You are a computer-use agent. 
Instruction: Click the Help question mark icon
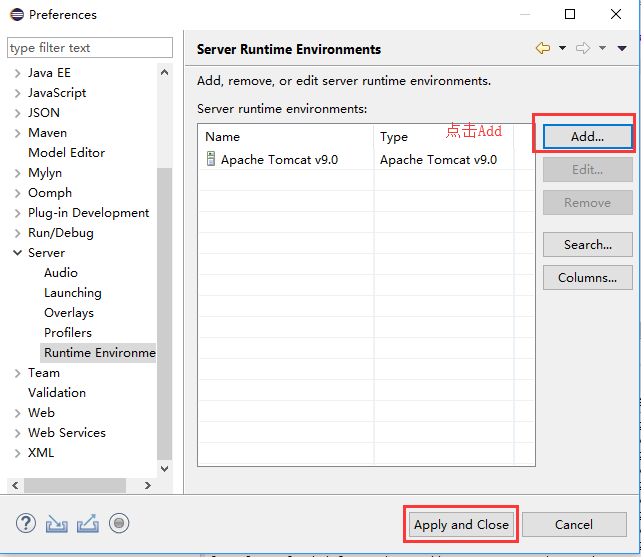26,523
